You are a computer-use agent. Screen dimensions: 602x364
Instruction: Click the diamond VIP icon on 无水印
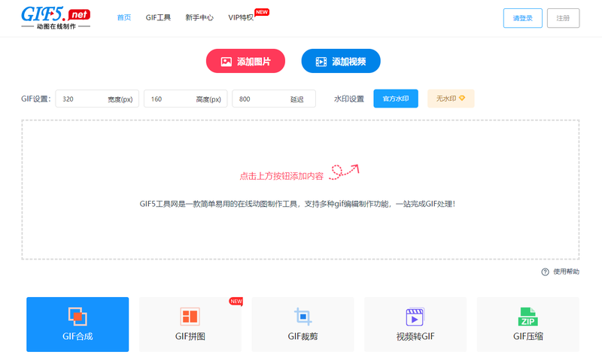point(462,99)
